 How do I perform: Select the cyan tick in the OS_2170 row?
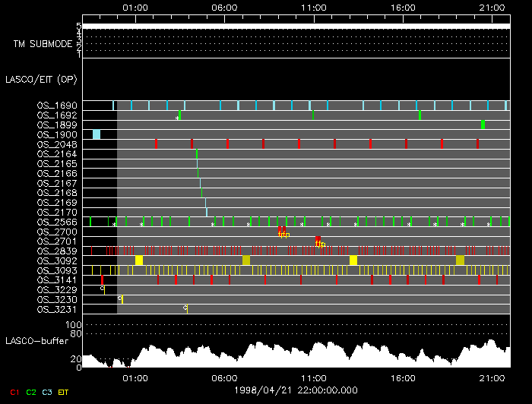[206, 212]
